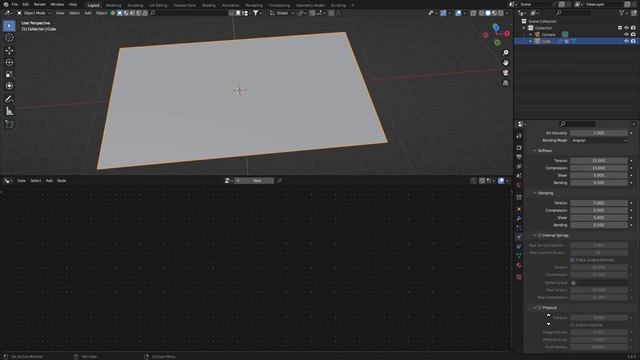Select the Transform tool
This screenshot has width=640, height=360.
pos(9,86)
